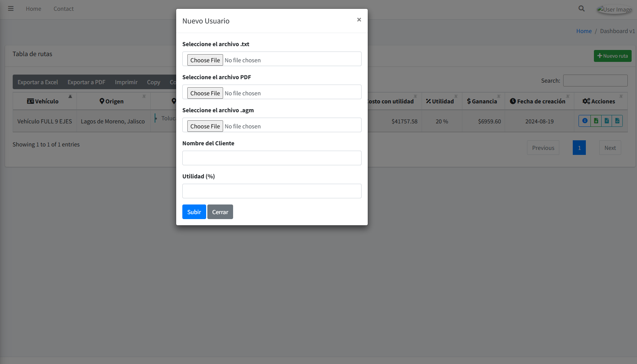Viewport: 637px width, 364px height.
Task: Sort by the Ganancia column
Action: click(x=483, y=101)
